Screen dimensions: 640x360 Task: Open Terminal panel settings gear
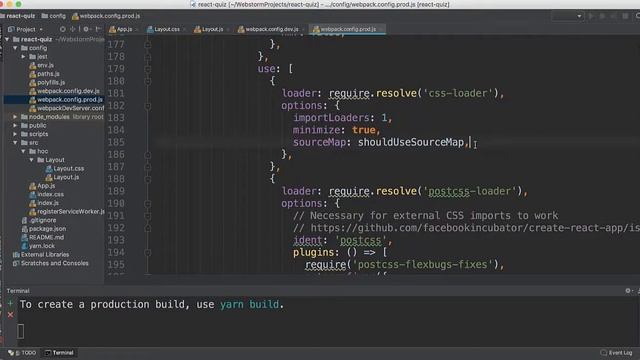click(x=628, y=291)
